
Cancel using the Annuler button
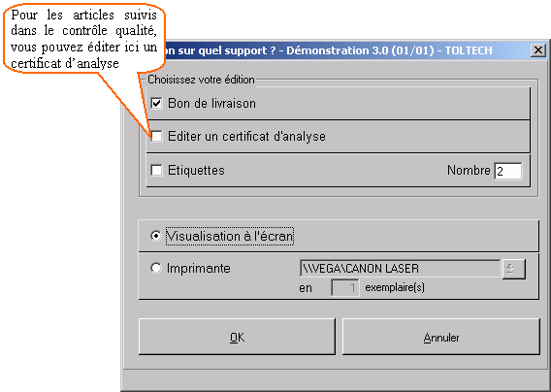[441, 337]
